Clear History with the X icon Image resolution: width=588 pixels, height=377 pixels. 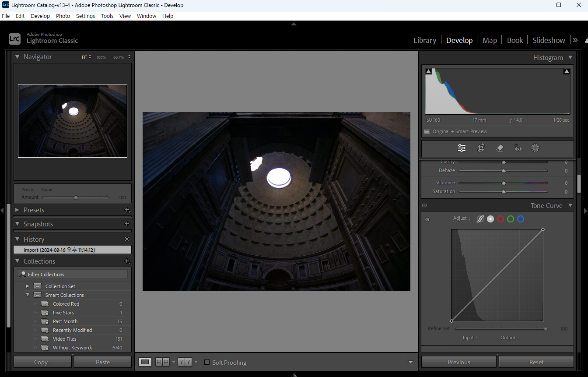pyautogui.click(x=127, y=239)
